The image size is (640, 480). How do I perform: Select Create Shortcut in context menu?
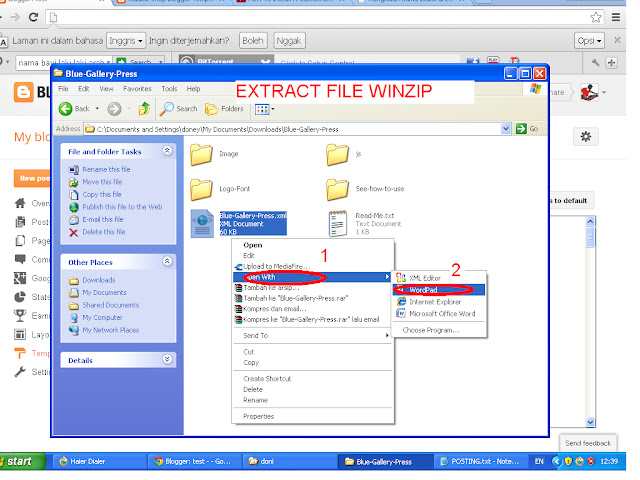point(313,379)
